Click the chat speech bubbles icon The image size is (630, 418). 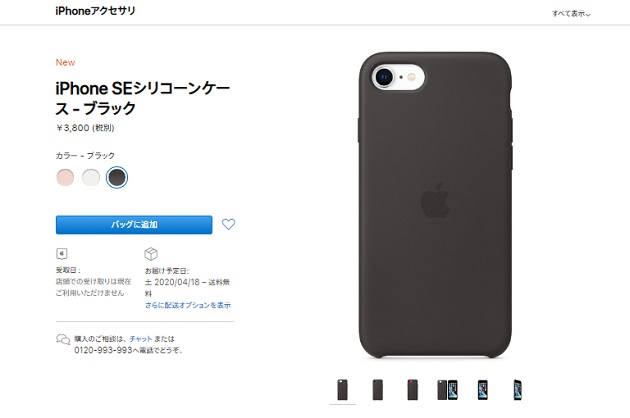tap(63, 340)
